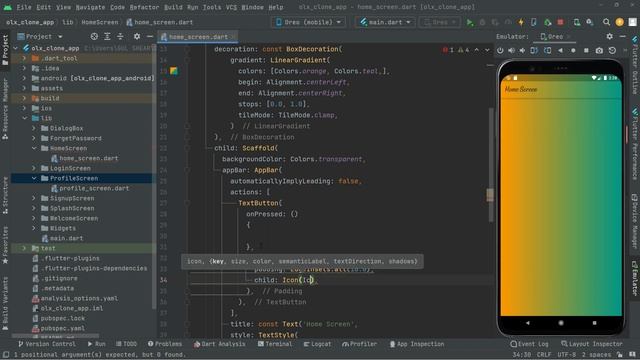This screenshot has width=640, height=360.
Task: Open Profiler tool window
Action: click(360, 344)
